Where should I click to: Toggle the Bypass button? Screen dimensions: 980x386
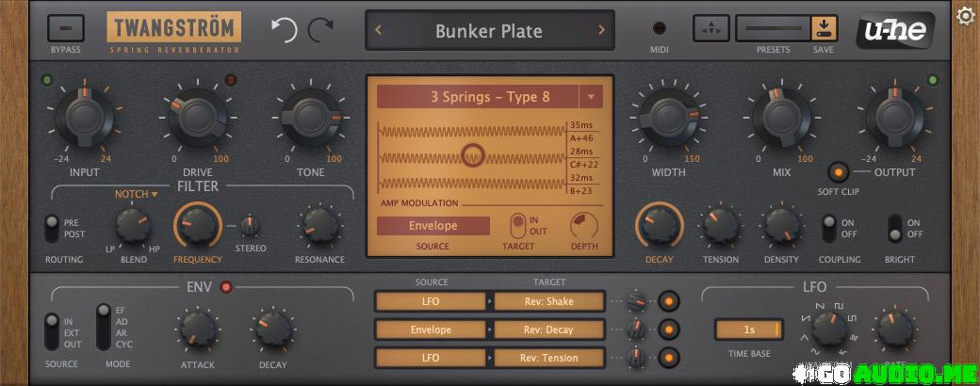click(x=66, y=28)
